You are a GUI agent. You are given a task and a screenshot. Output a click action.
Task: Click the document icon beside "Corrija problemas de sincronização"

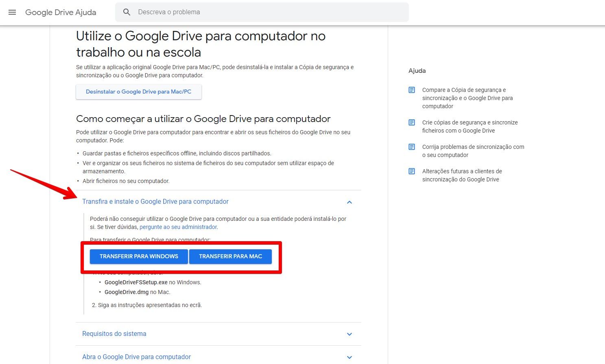click(412, 147)
